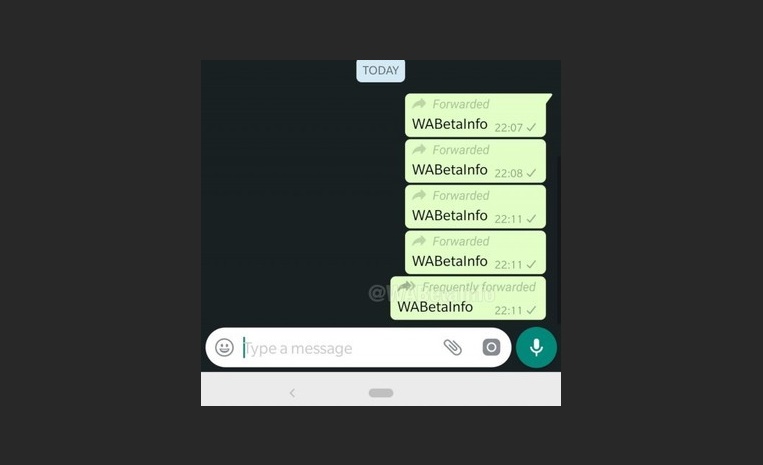Open the emoji picker smiley icon
This screenshot has height=465, width=763.
pyautogui.click(x=224, y=347)
